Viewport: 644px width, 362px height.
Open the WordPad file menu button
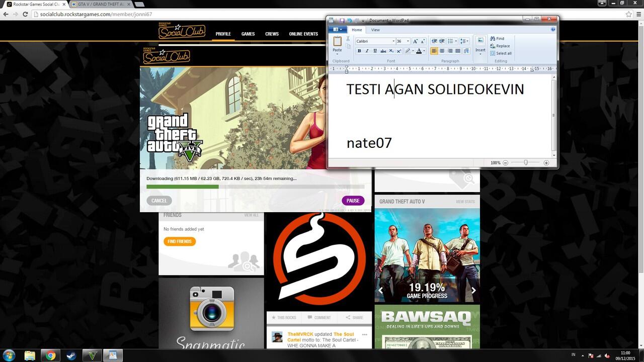pyautogui.click(x=338, y=30)
